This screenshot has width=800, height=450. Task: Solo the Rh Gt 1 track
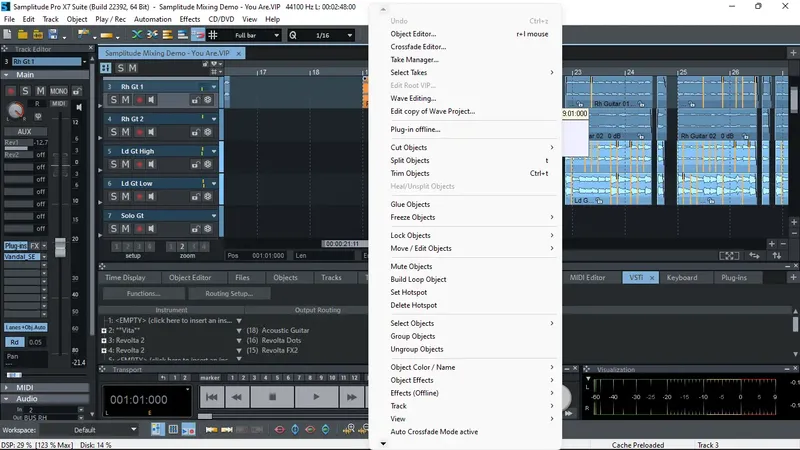113,100
